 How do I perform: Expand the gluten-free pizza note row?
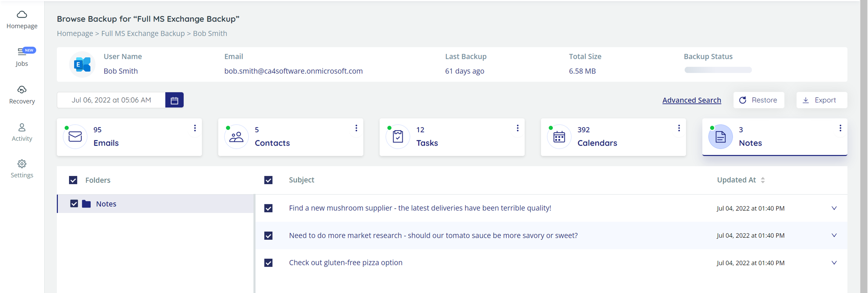[834, 263]
